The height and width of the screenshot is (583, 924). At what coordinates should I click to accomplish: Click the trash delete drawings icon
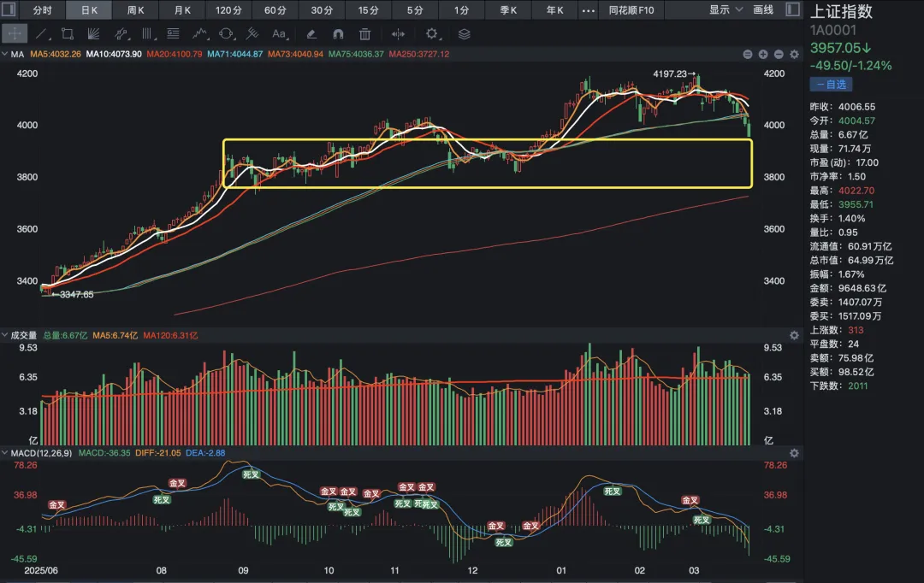click(364, 34)
